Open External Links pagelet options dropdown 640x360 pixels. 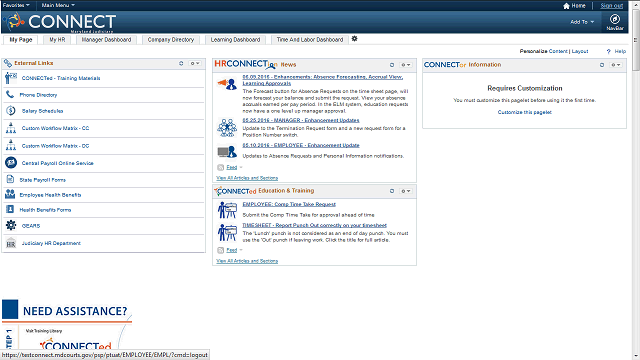pyautogui.click(x=195, y=63)
